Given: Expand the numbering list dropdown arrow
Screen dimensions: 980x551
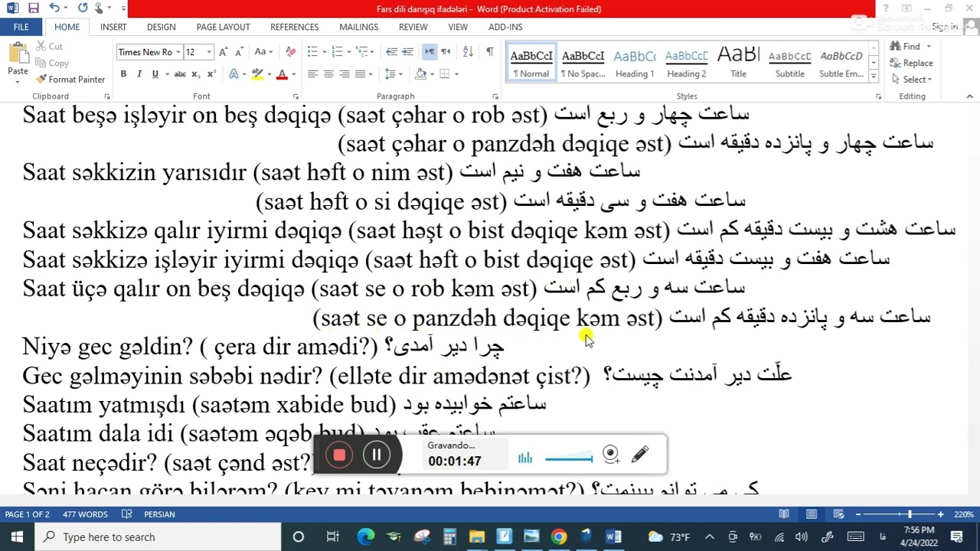Looking at the screenshot, I should tap(348, 52).
